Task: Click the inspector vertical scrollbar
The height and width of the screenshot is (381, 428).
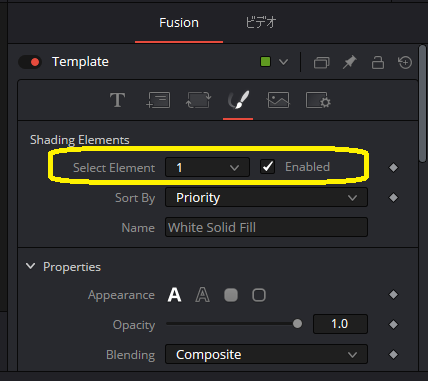Action: coord(422,104)
